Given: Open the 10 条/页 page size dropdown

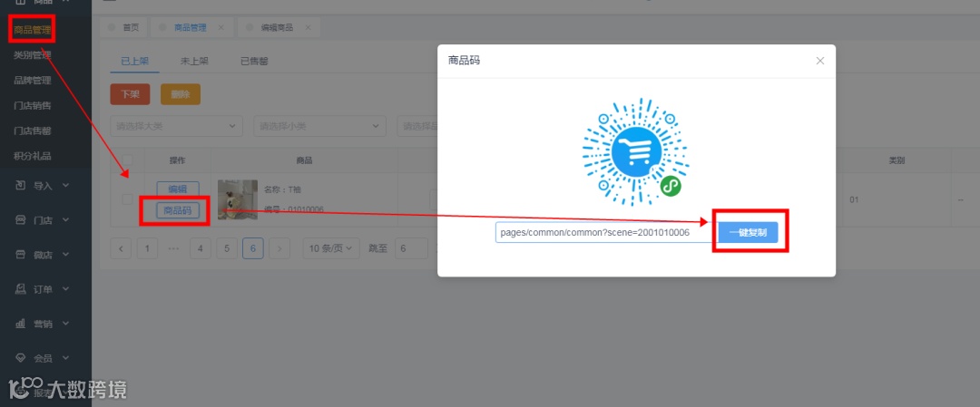Looking at the screenshot, I should coord(331,248).
